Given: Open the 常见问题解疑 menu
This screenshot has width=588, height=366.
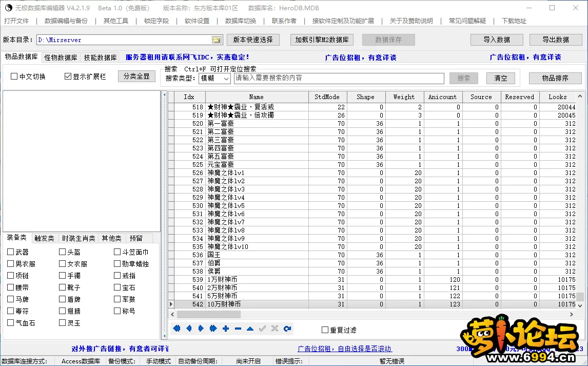Looking at the screenshot, I should (x=467, y=21).
